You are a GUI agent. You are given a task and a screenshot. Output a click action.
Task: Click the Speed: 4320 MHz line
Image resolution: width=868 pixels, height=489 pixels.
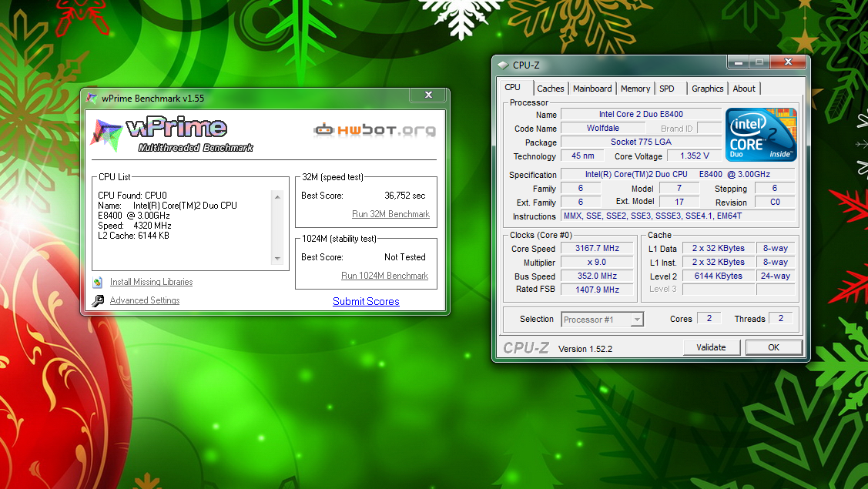point(135,226)
